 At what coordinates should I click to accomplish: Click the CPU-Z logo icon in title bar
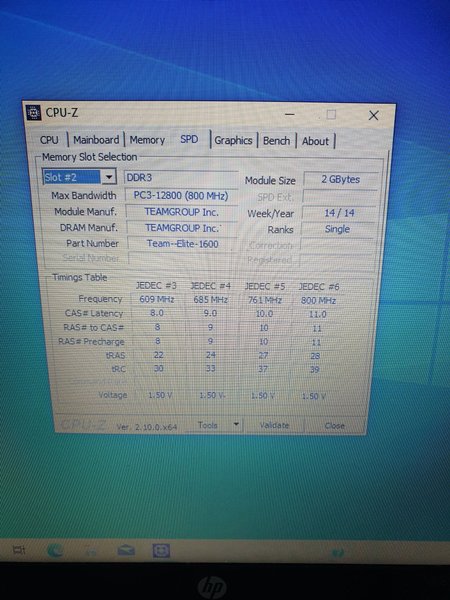(x=33, y=112)
